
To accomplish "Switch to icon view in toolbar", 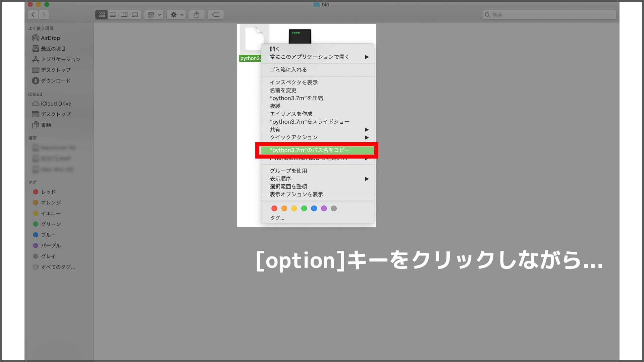I will tap(102, 14).
